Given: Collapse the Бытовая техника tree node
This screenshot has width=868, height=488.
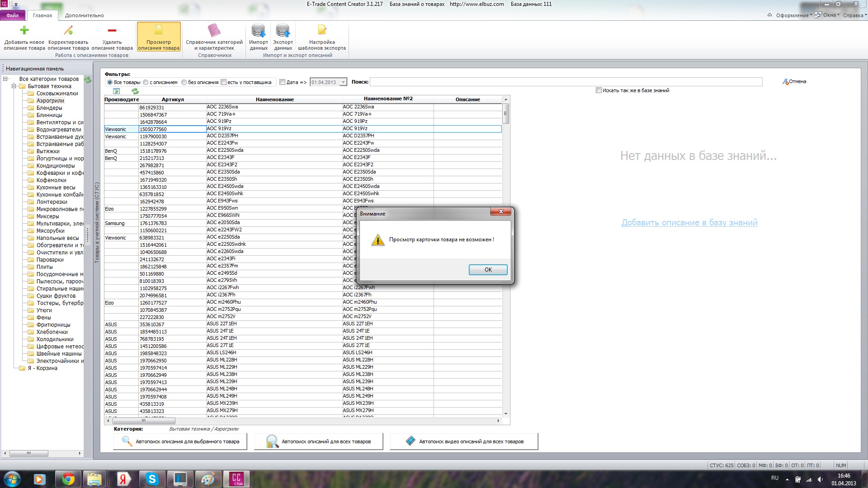Looking at the screenshot, I should pyautogui.click(x=14, y=86).
